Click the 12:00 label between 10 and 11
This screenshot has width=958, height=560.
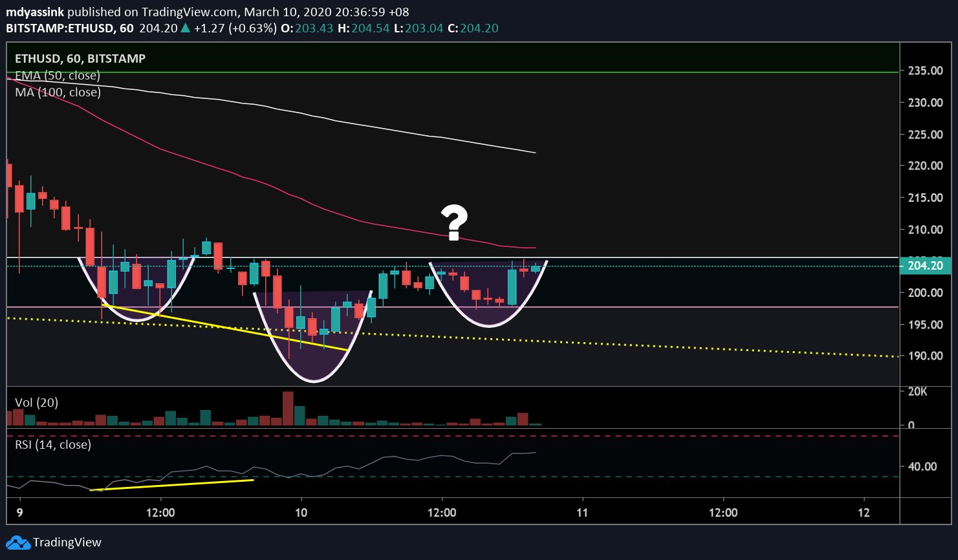tap(442, 513)
